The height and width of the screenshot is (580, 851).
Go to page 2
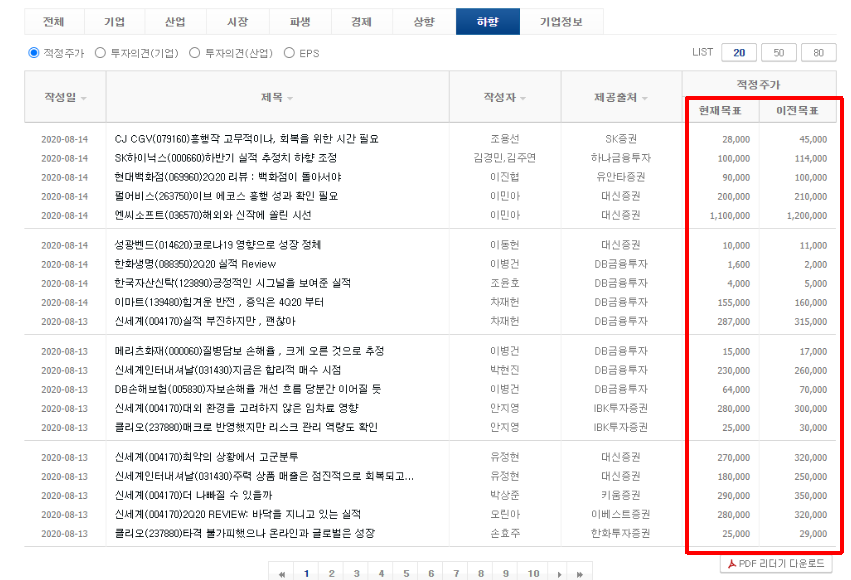(x=332, y=573)
